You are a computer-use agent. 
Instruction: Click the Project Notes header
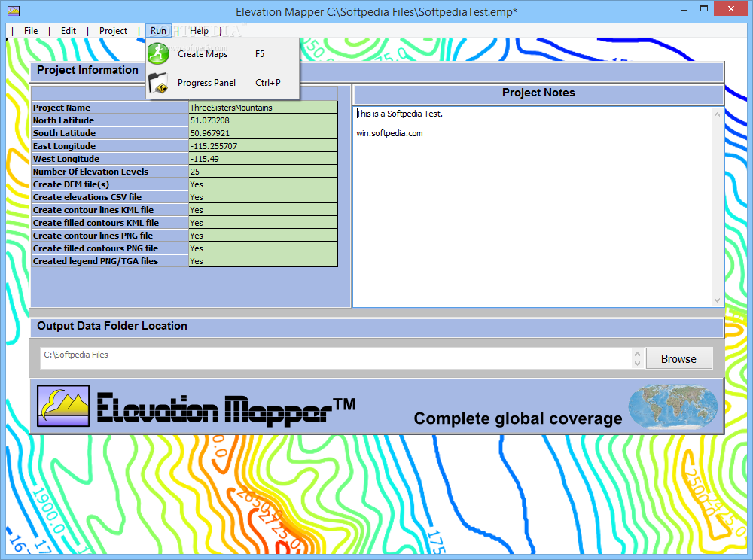[x=538, y=93]
